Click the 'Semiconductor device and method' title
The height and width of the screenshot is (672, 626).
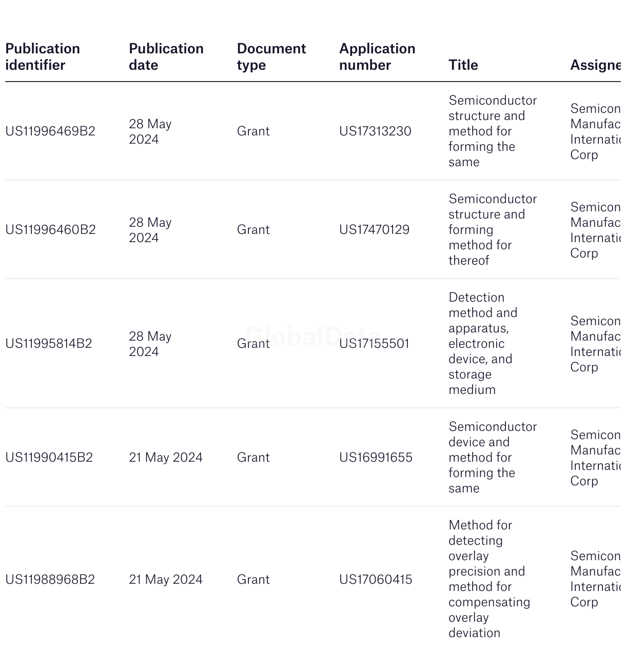pyautogui.click(x=492, y=458)
